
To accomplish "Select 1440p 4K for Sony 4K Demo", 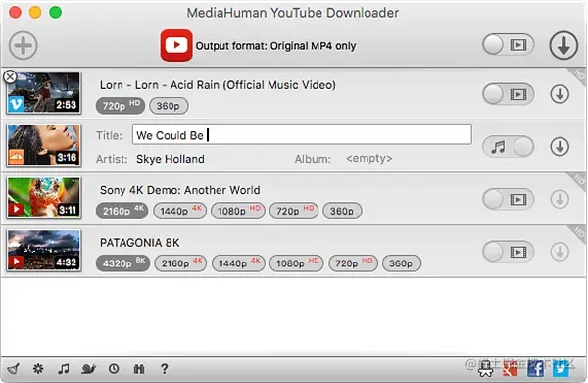I will [179, 211].
